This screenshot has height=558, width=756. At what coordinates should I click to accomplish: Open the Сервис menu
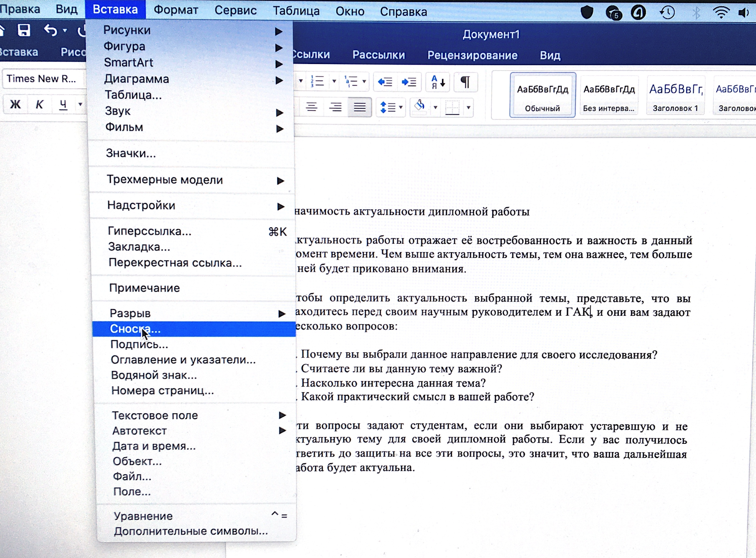235,10
